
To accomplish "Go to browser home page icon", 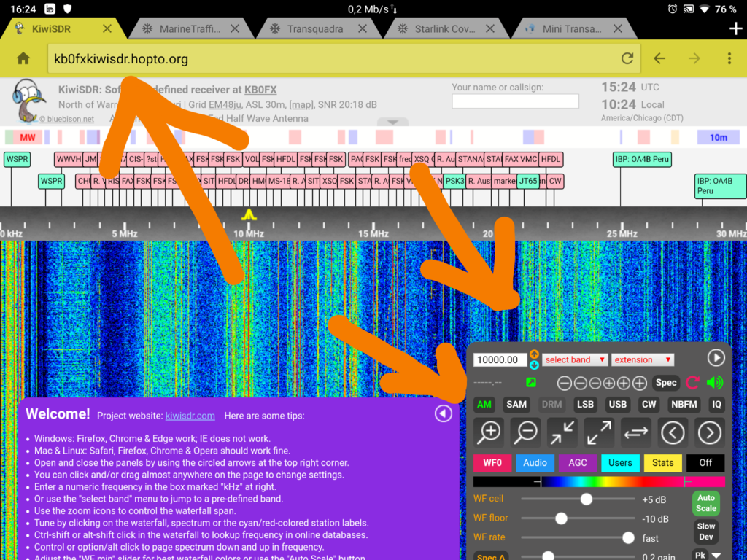I will coord(23,58).
